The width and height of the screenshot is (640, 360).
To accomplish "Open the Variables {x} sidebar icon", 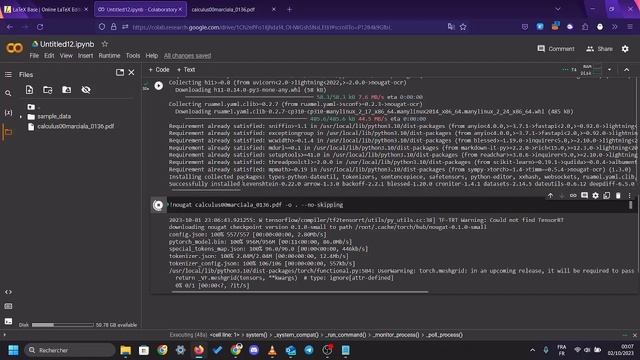I will (8, 112).
